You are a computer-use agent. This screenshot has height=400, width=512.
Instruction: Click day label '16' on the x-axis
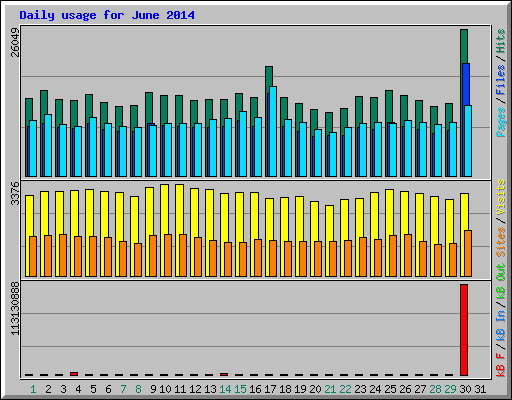(255, 389)
